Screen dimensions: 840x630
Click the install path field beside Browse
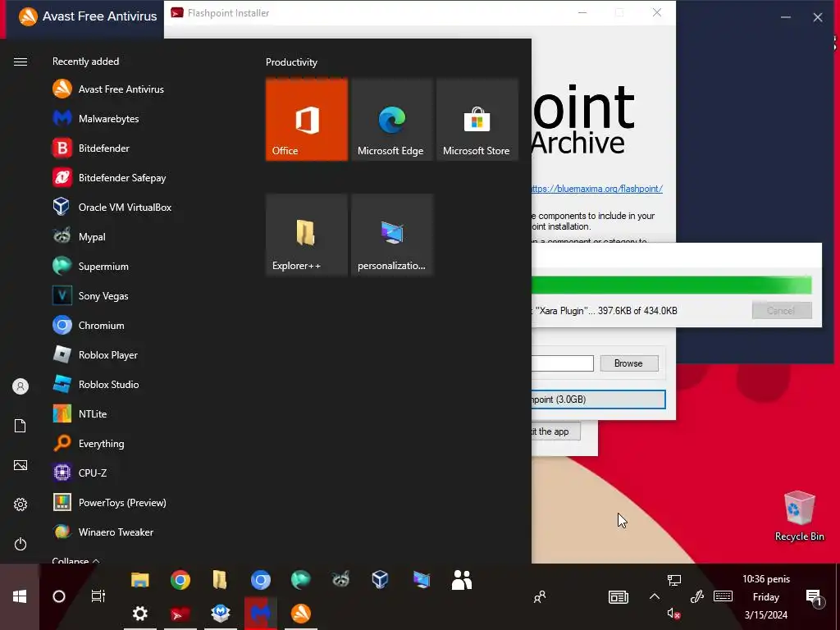(563, 363)
